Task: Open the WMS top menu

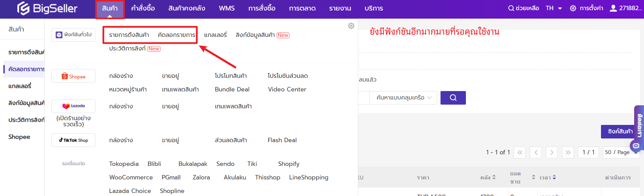Action: pyautogui.click(x=227, y=8)
